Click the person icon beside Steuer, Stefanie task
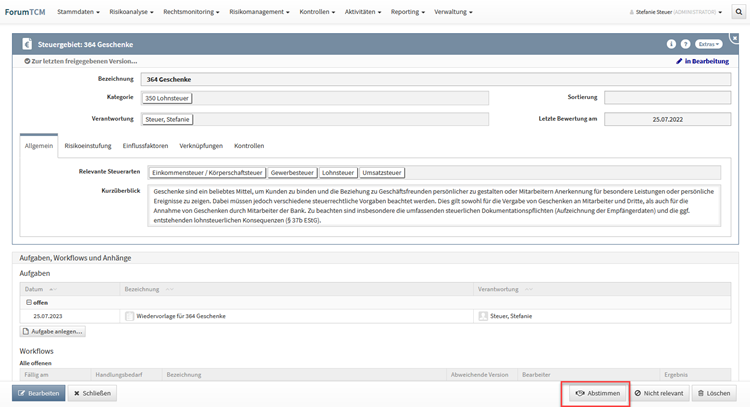 pos(483,316)
